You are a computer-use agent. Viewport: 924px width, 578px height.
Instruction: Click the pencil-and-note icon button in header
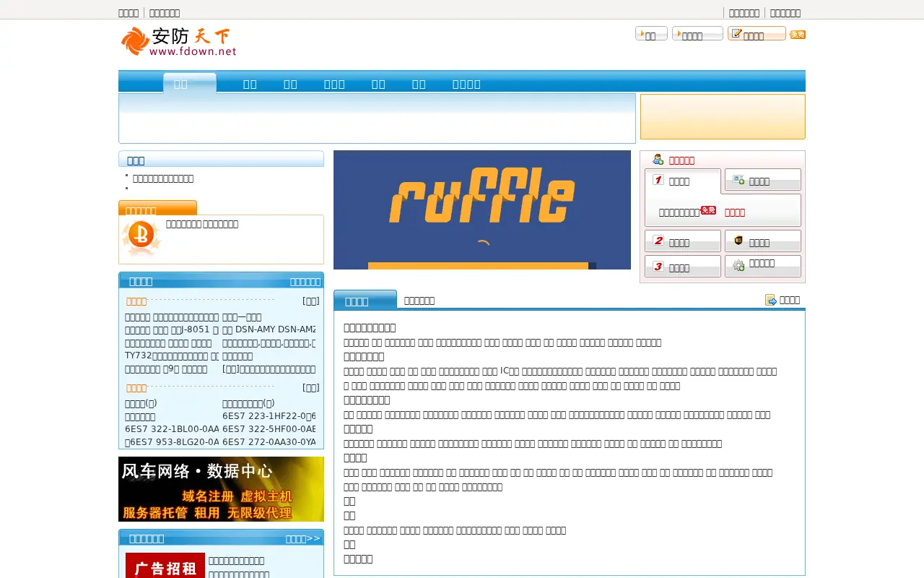757,33
